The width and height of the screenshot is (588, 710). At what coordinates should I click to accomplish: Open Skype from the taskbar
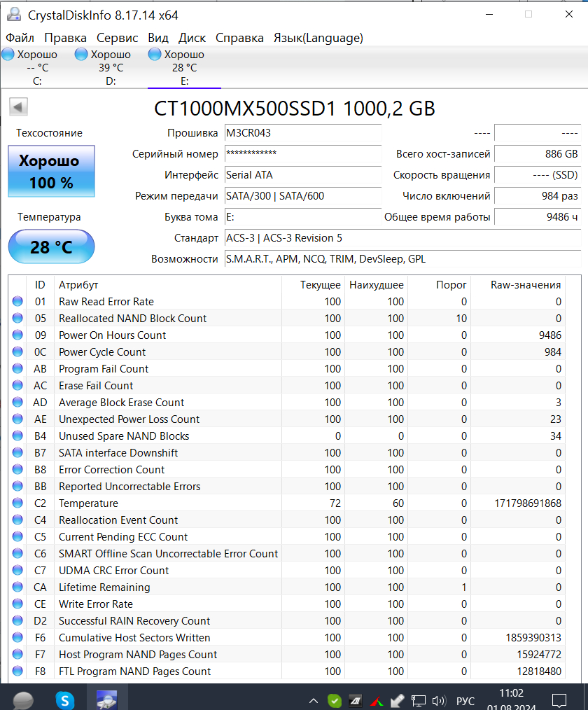pyautogui.click(x=65, y=700)
